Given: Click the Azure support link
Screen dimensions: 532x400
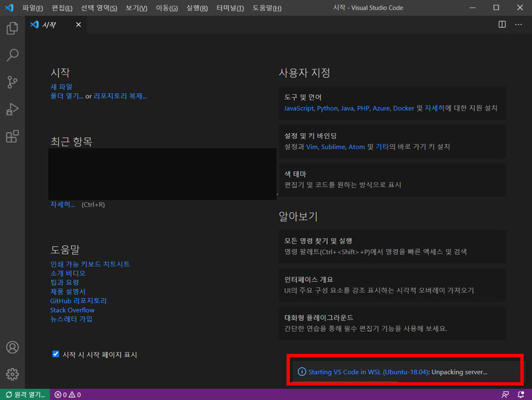Looking at the screenshot, I should point(381,108).
